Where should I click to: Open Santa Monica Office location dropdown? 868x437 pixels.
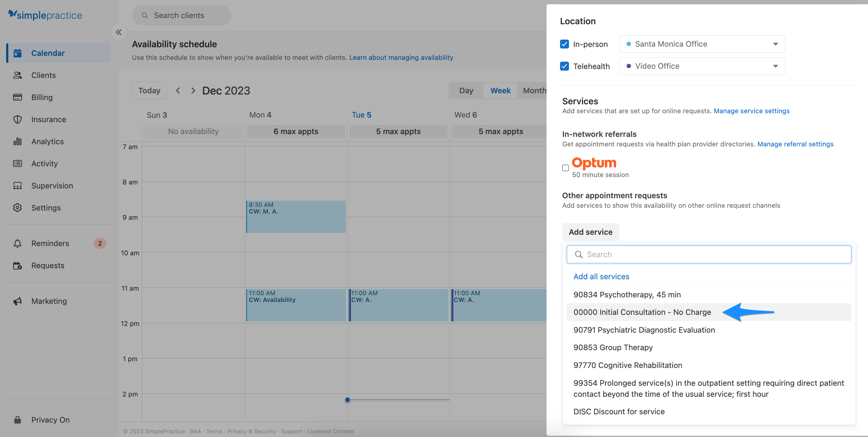[x=702, y=44]
